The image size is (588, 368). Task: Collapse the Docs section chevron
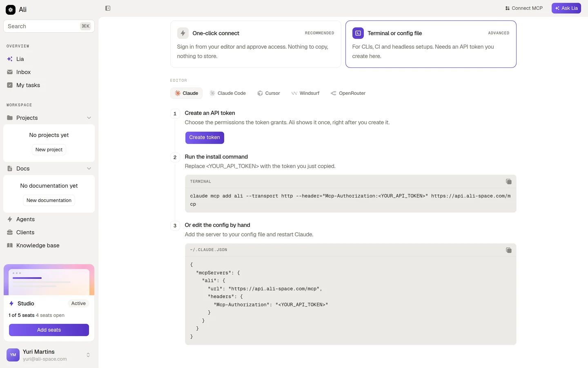[x=89, y=168]
